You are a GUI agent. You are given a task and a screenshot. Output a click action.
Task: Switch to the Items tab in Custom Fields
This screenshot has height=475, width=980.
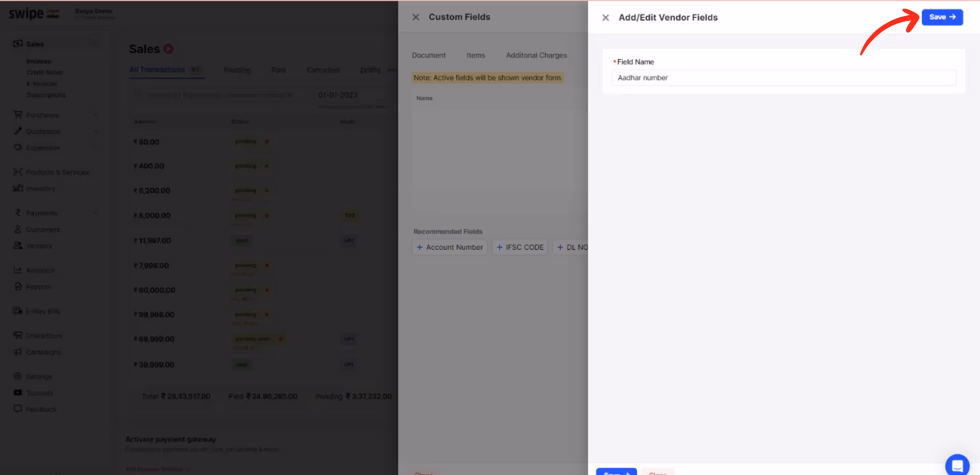(476, 55)
